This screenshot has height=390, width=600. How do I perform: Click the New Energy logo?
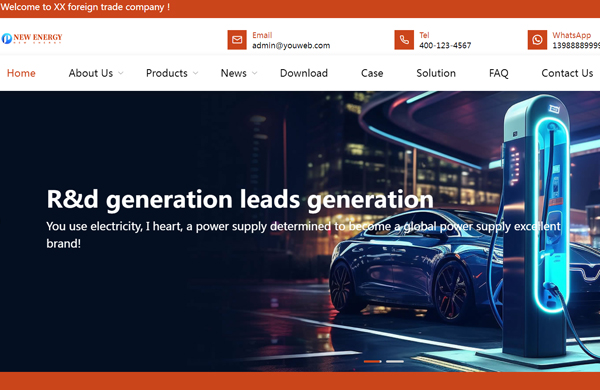click(x=32, y=38)
